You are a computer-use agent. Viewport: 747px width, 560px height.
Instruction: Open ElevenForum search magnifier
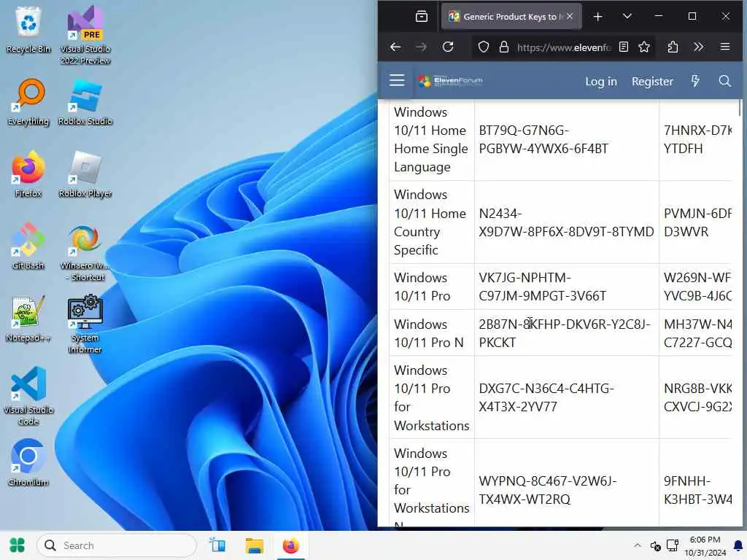pyautogui.click(x=724, y=81)
